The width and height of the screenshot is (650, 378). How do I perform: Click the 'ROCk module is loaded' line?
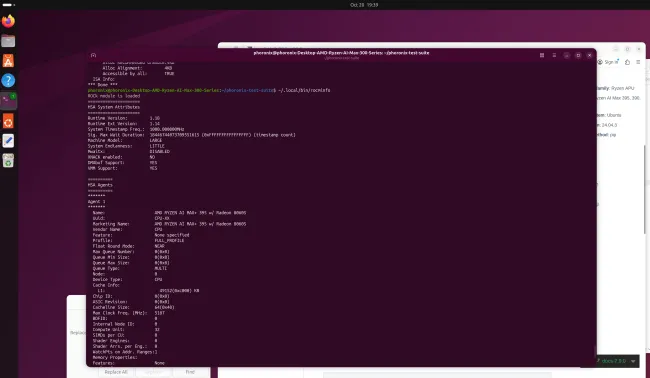114,96
